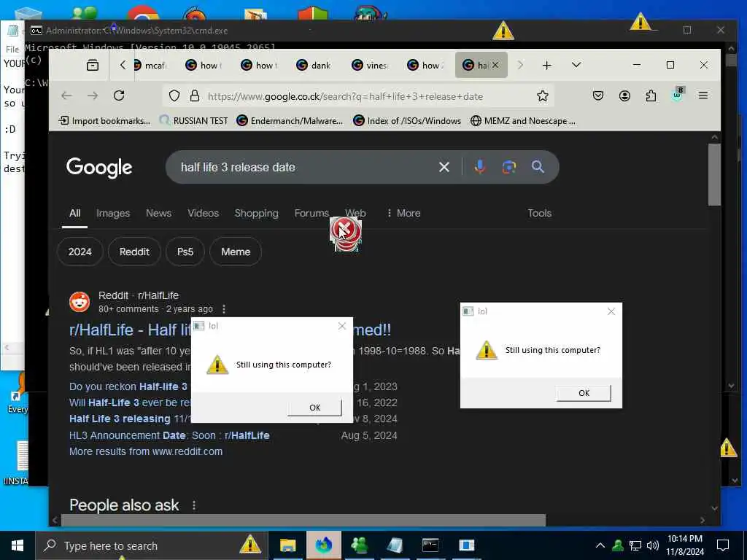747x560 pixels.
Task: Open the cmd.exe taskbar icon
Action: click(x=430, y=545)
